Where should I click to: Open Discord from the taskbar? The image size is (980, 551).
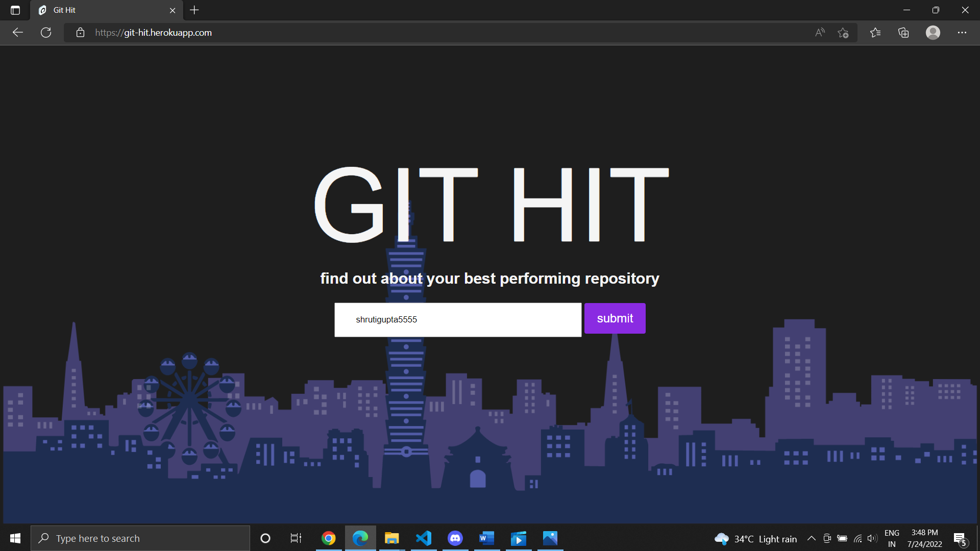click(x=455, y=538)
